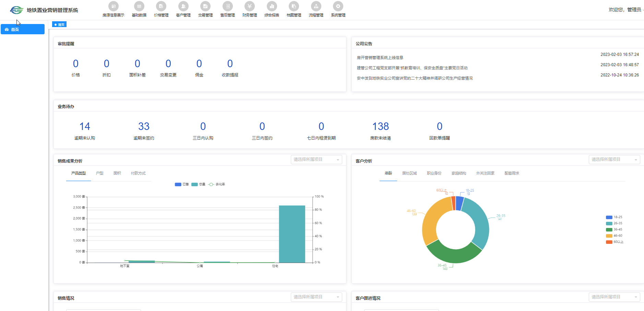The image size is (644, 311).
Task: Toggle the 已售 legend swatch
Action: 178,184
